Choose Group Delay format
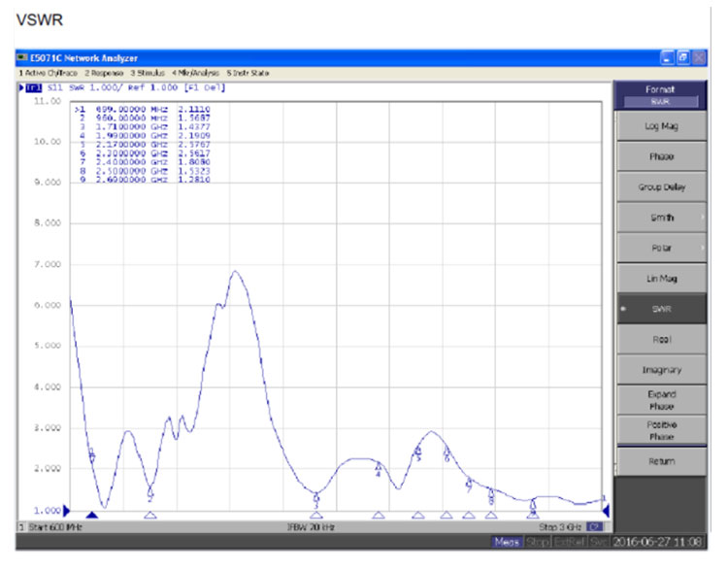 (661, 187)
